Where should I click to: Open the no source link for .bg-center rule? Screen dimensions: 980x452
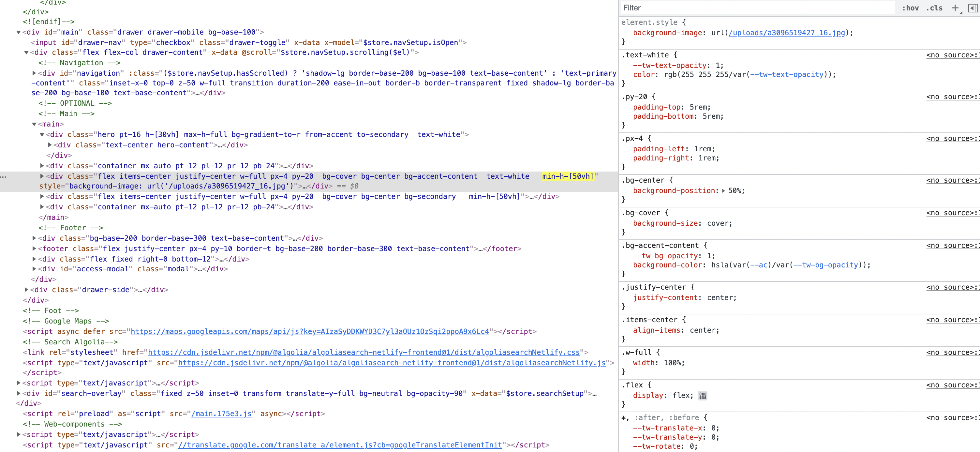point(953,181)
